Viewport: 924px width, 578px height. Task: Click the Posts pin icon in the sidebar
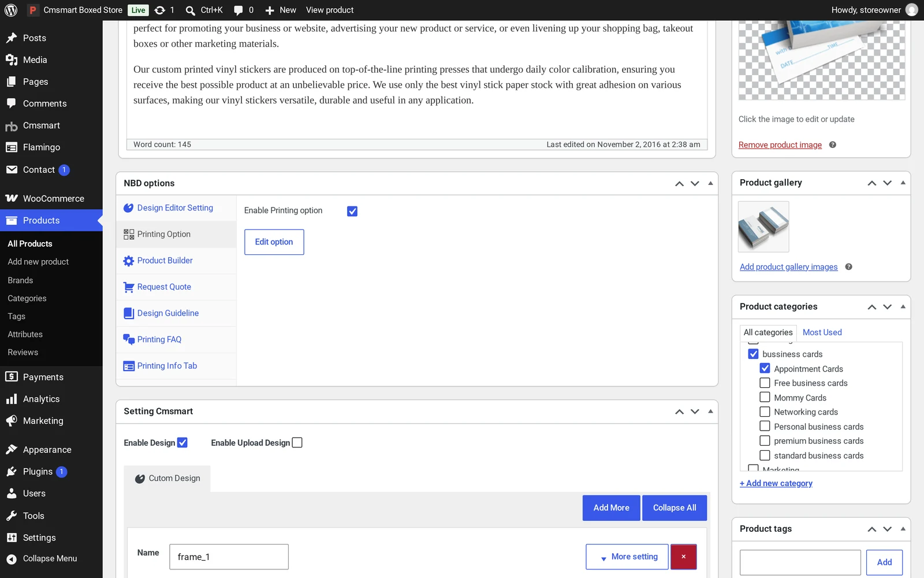tap(12, 38)
